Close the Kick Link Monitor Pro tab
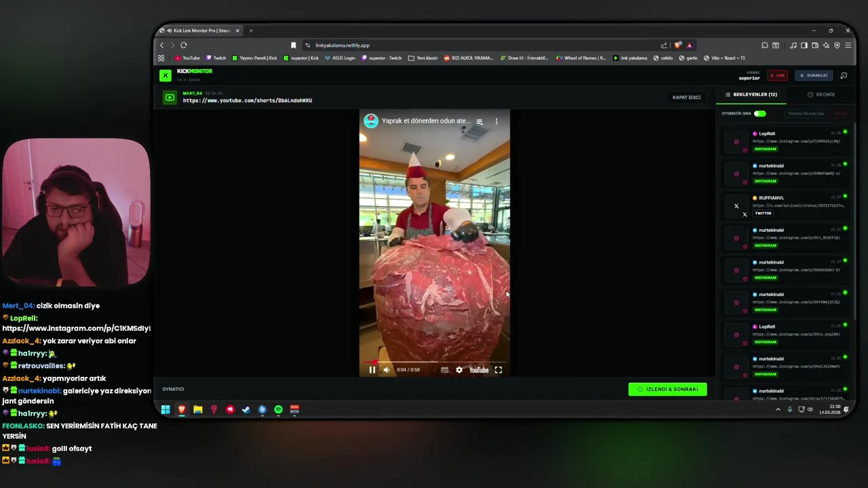Image resolution: width=868 pixels, height=488 pixels. 237,30
